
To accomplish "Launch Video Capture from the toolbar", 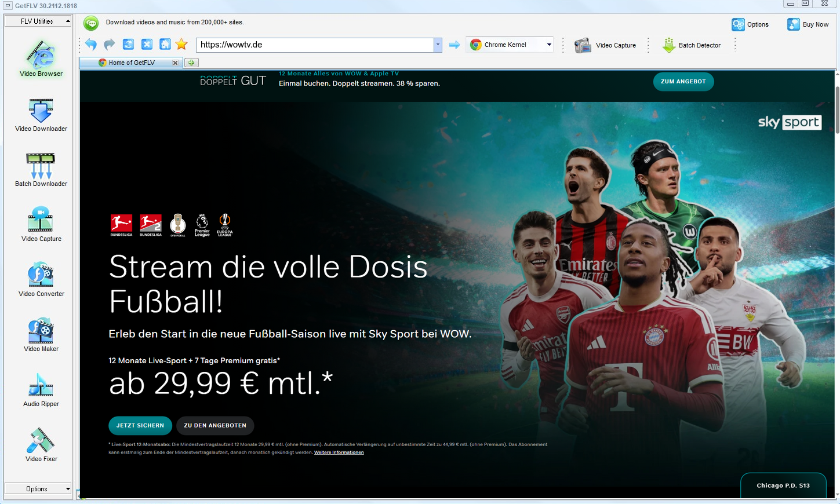I will pos(605,45).
